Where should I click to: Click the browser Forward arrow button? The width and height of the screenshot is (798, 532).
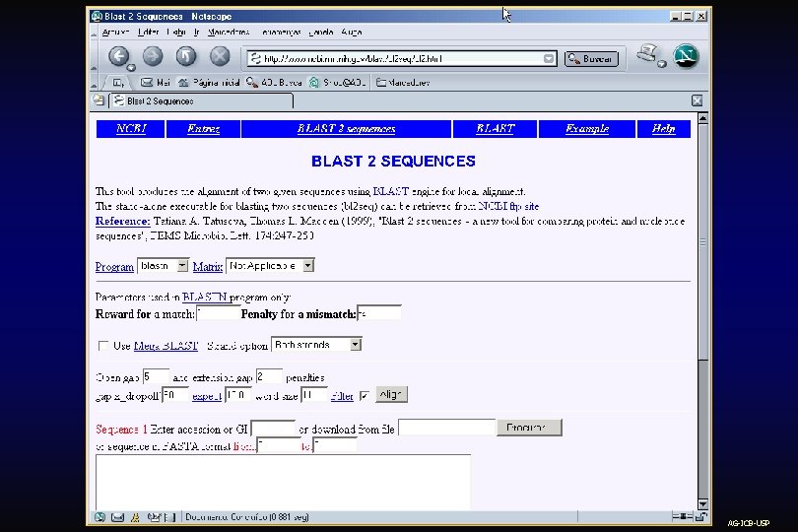[153, 56]
